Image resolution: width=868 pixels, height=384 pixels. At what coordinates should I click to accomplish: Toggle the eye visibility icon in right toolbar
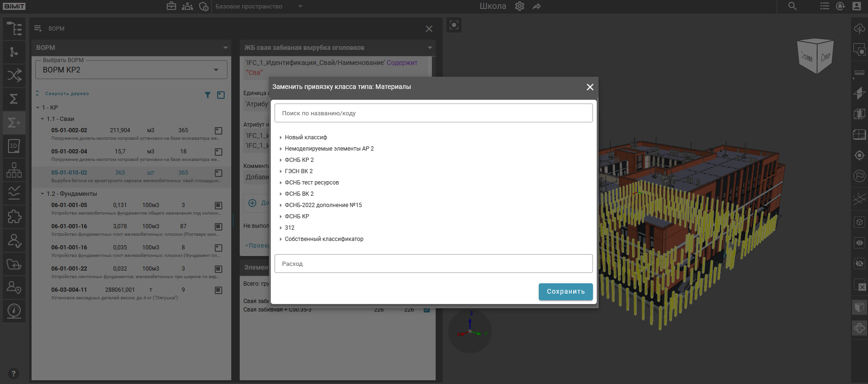click(860, 243)
